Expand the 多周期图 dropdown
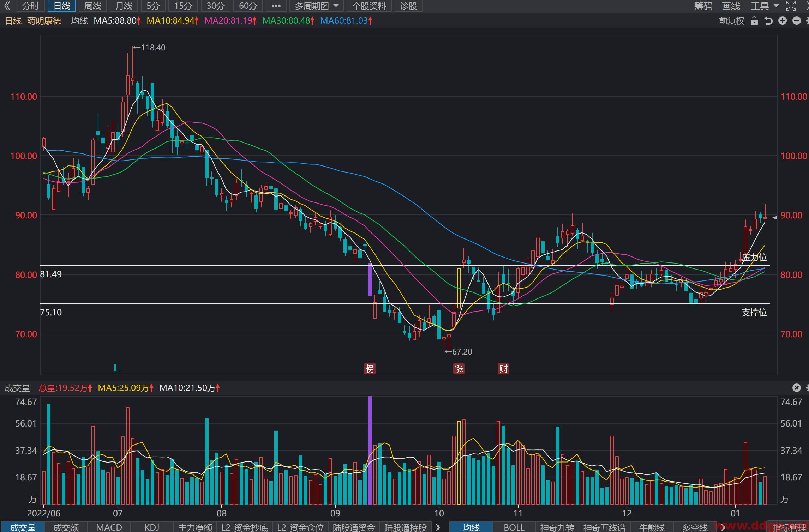 click(317, 6)
